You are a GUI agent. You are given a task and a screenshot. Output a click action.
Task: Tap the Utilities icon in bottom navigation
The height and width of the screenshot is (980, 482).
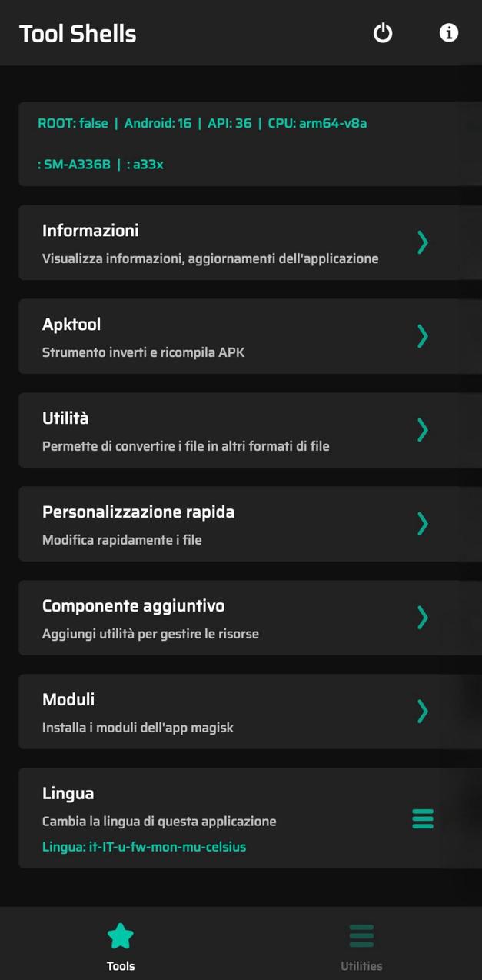(x=361, y=935)
